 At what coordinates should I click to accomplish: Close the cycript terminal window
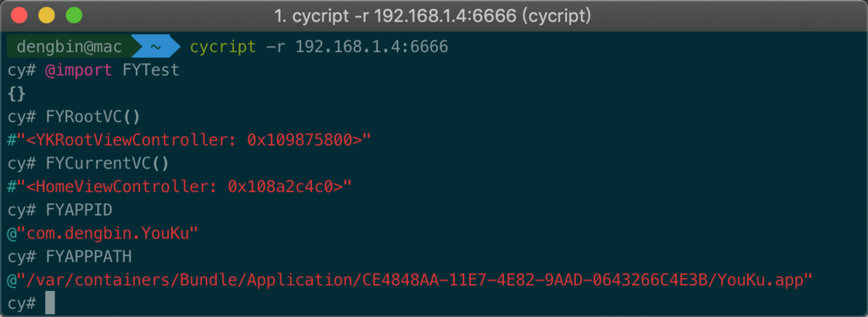pos(20,14)
